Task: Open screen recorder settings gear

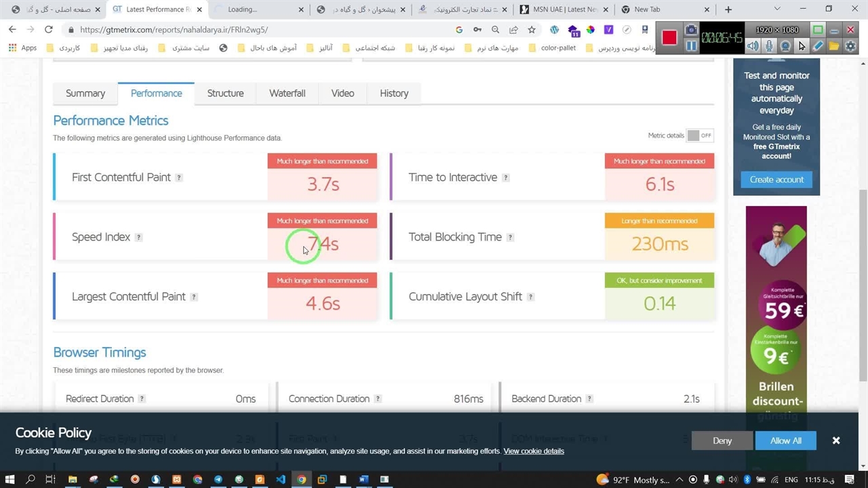Action: (x=852, y=46)
